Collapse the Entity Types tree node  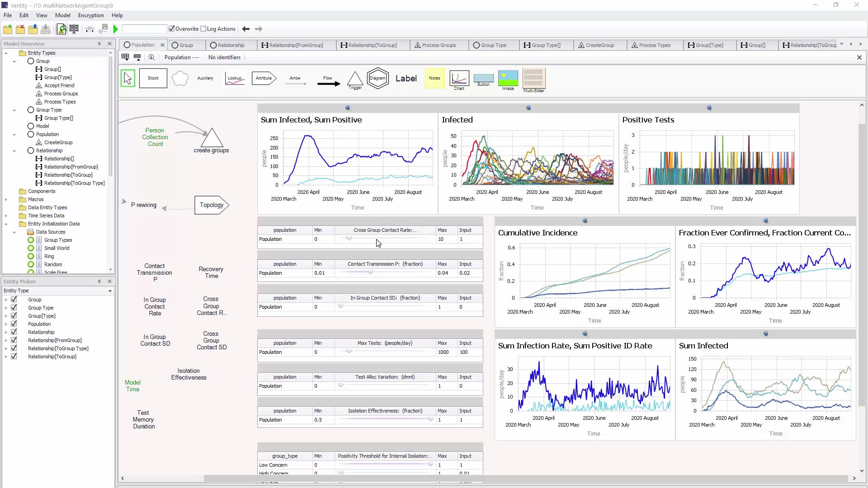coord(6,53)
